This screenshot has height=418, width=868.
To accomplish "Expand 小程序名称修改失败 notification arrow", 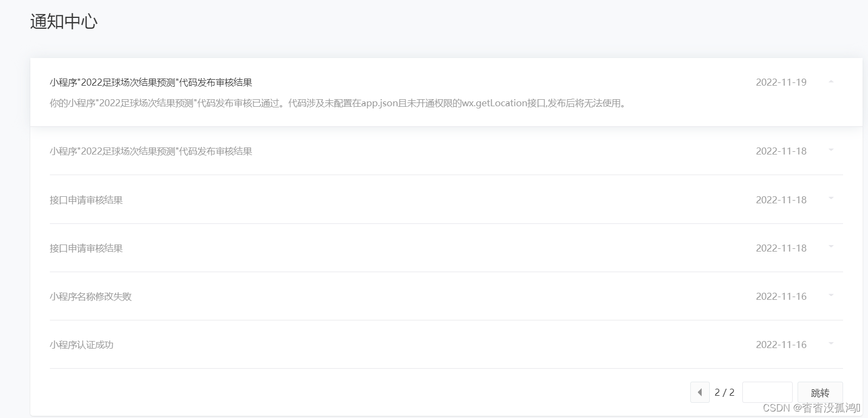I will pyautogui.click(x=831, y=295).
